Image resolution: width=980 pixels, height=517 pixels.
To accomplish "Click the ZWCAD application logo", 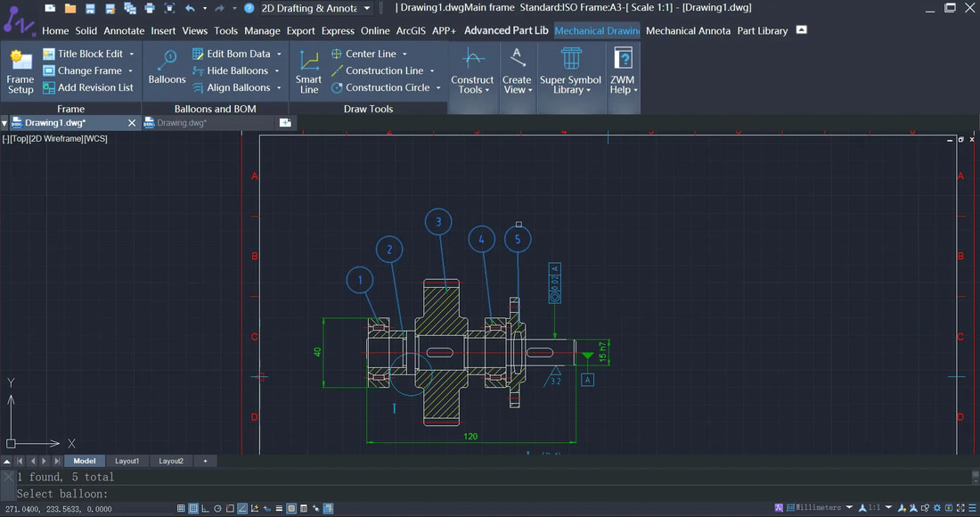I will 18,20.
